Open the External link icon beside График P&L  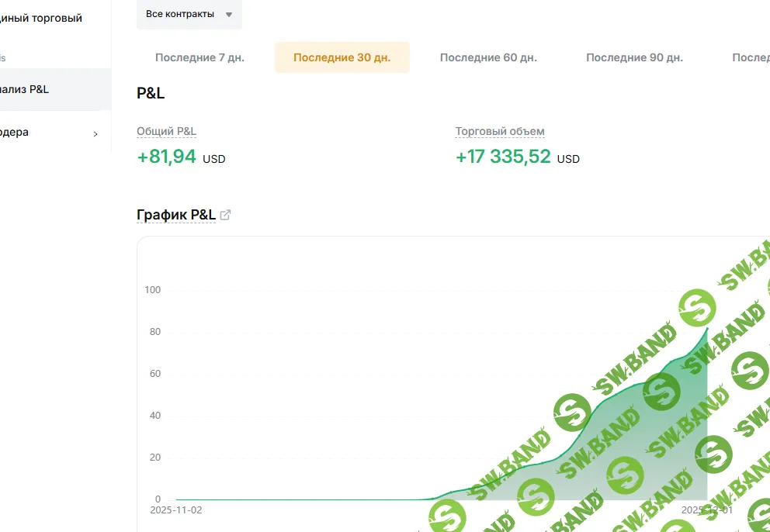click(x=225, y=215)
